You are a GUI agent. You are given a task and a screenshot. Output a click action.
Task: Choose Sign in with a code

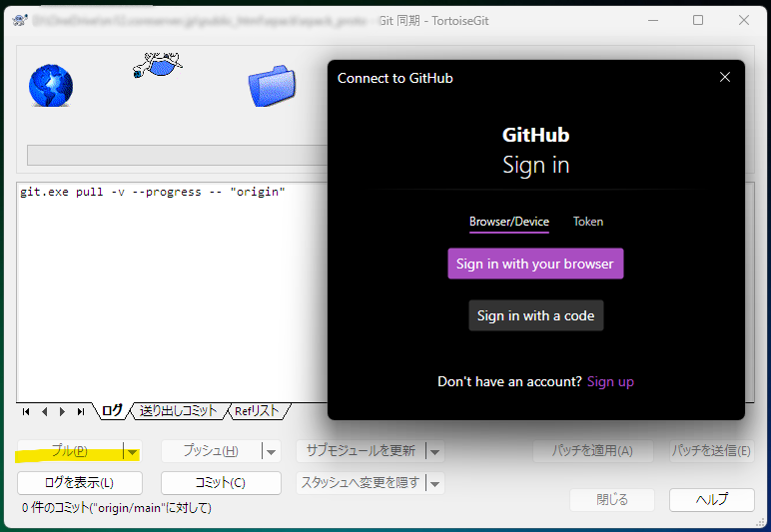coord(535,315)
